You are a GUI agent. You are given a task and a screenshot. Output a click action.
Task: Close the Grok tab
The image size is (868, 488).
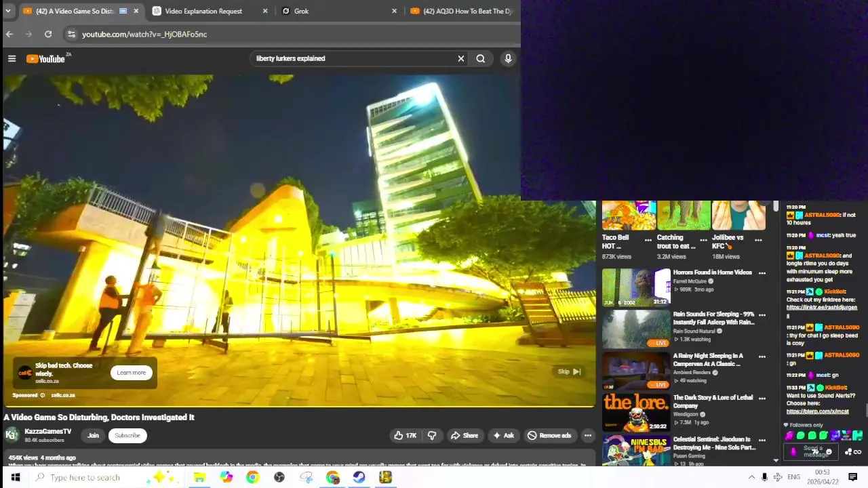coord(394,11)
